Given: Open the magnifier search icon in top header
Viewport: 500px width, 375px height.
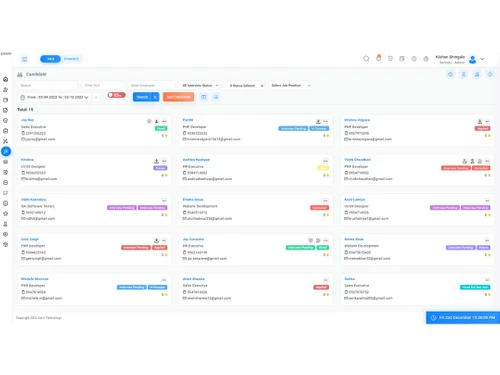Looking at the screenshot, I should 366,59.
